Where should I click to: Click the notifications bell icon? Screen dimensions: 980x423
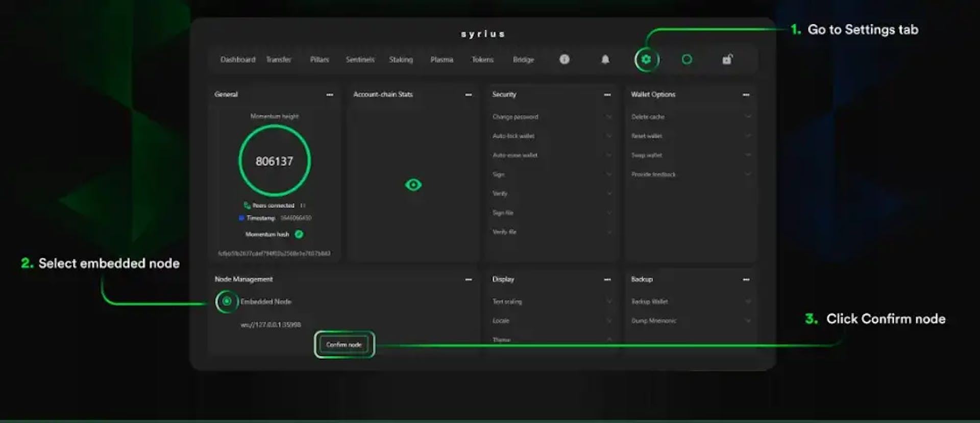click(605, 60)
